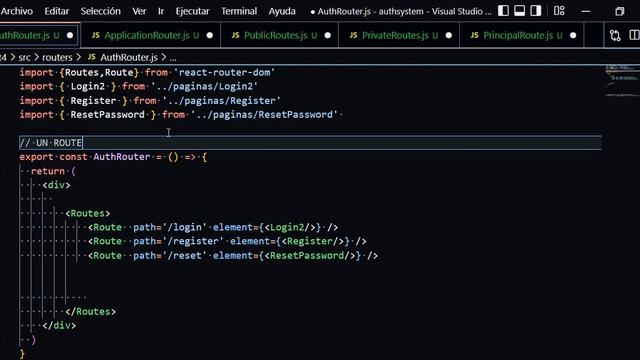This screenshot has width=640, height=360.
Task: Click path='/reset' attribute
Action: [170, 256]
